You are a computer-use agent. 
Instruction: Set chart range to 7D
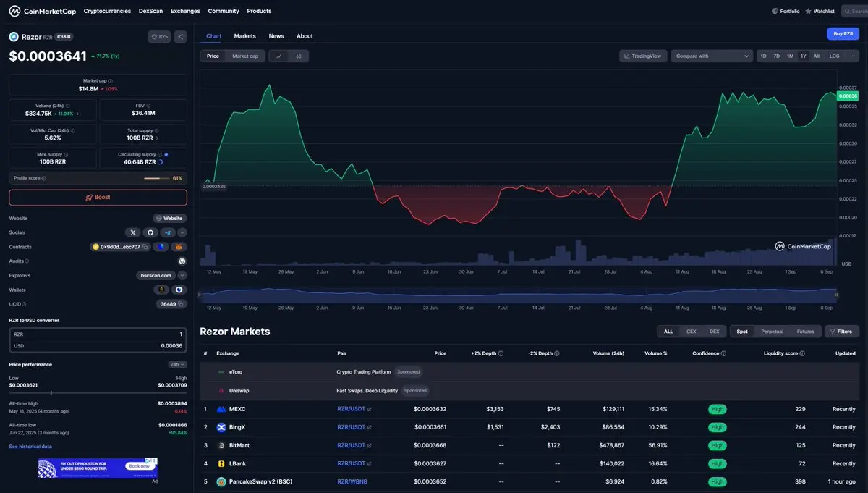[x=776, y=56]
